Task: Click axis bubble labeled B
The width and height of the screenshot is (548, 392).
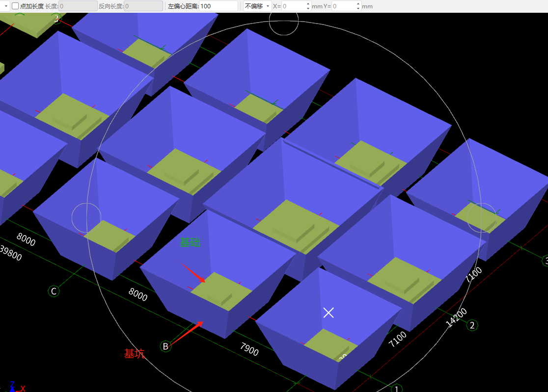Action: [165, 346]
